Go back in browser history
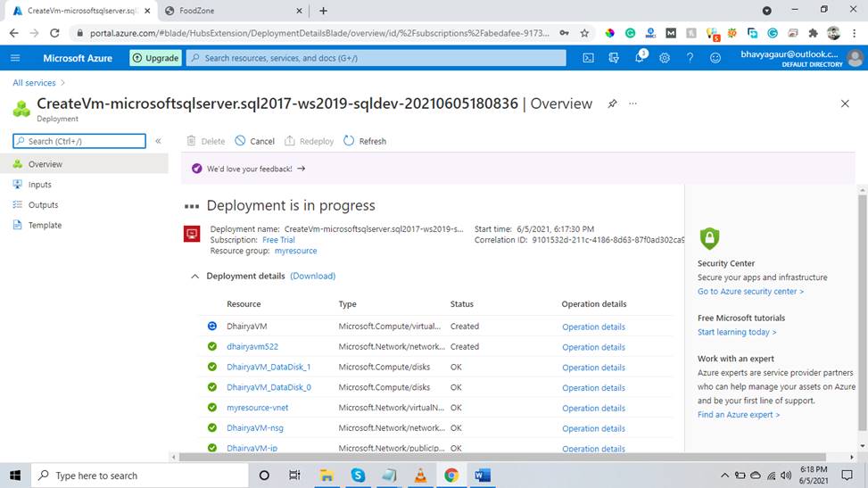868x488 pixels. coord(14,33)
